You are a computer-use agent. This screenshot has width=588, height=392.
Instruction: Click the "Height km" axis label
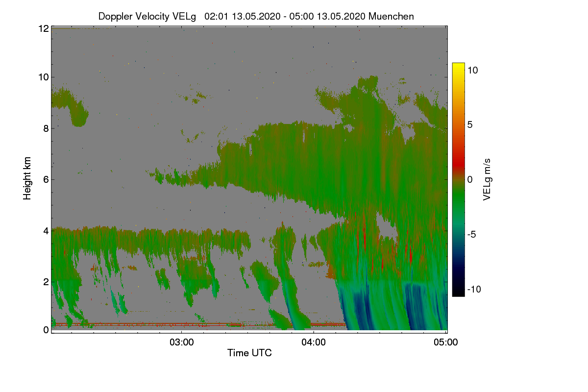[x=27, y=178]
